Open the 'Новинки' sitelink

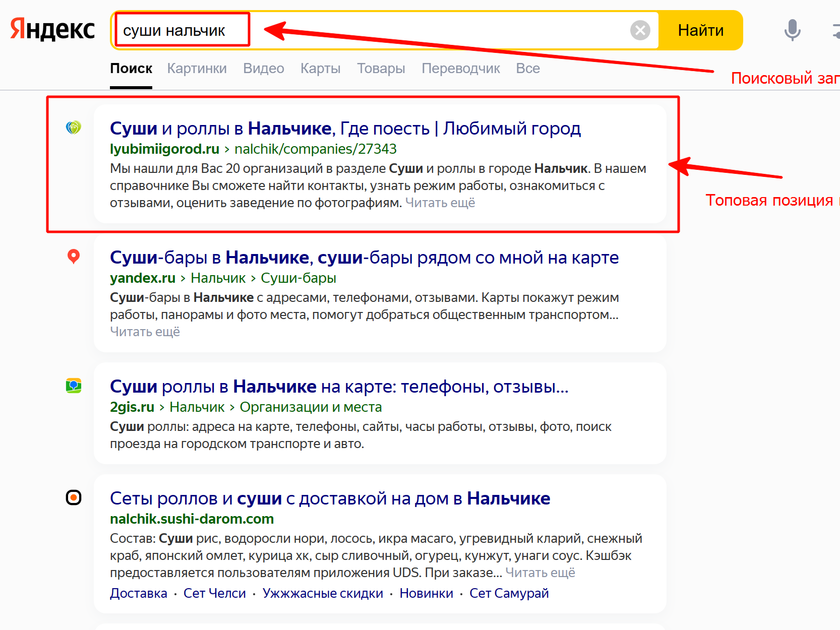click(x=427, y=593)
